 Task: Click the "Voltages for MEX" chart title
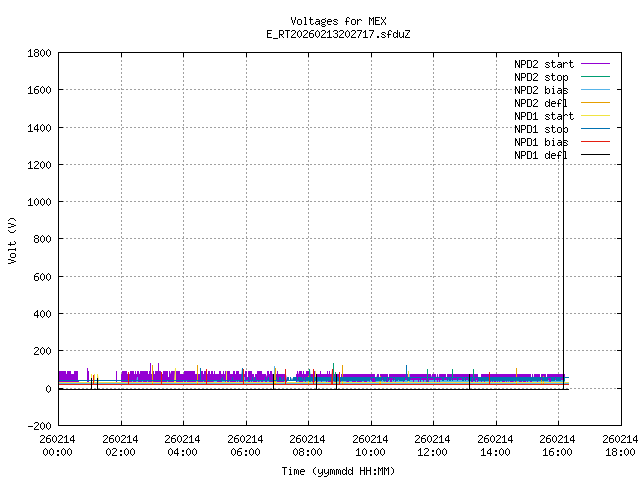tap(338, 21)
